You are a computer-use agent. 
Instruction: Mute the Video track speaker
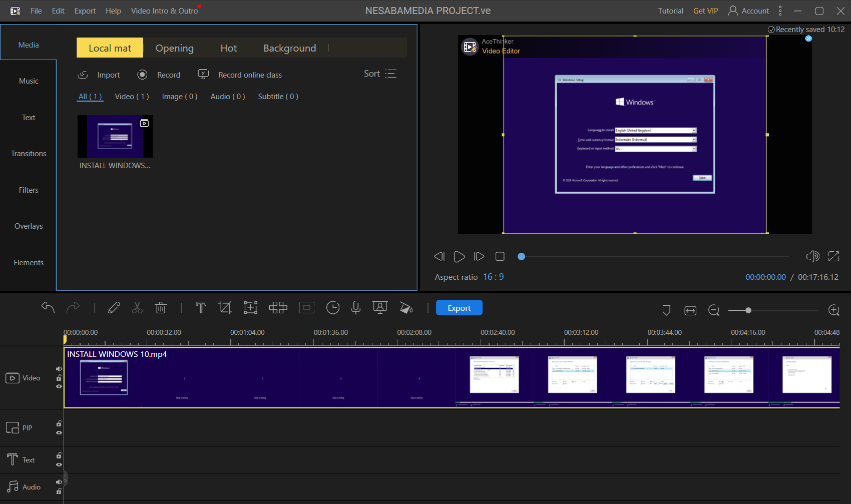coord(59,369)
